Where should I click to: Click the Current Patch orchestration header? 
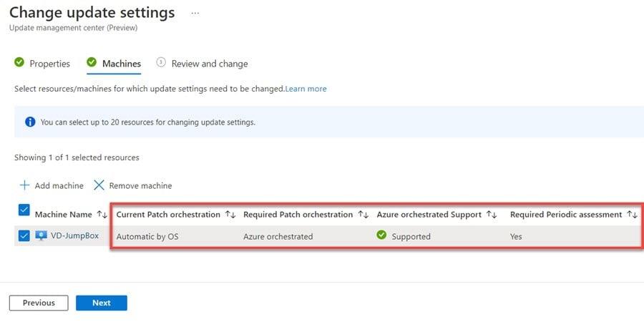coord(168,215)
